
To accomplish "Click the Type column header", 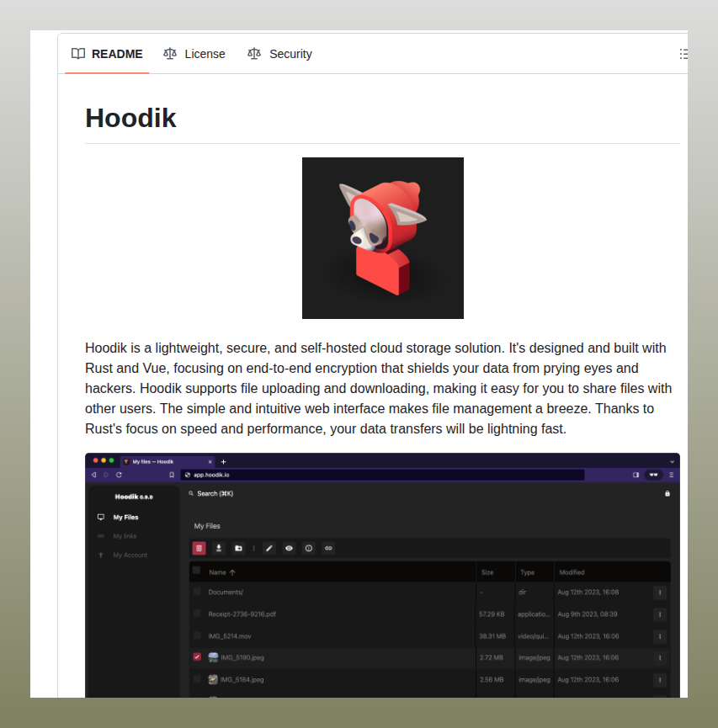I will 527,572.
